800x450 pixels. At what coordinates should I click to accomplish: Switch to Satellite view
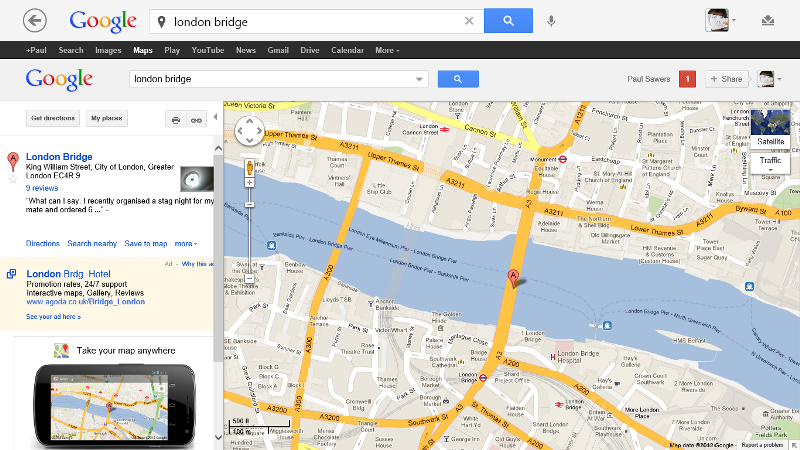pos(770,129)
